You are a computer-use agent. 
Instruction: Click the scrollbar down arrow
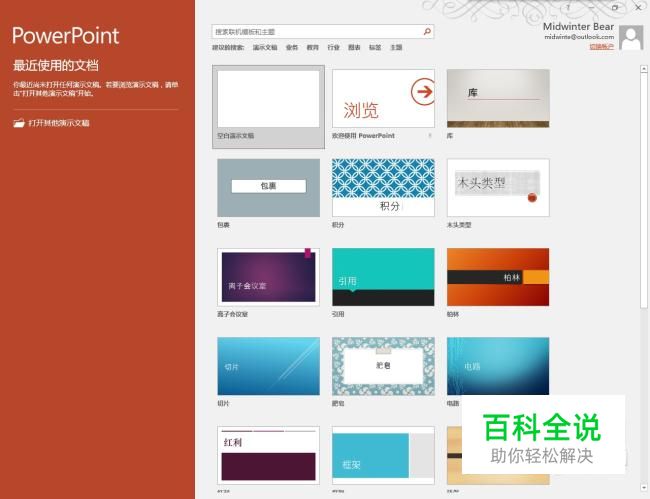pyautogui.click(x=644, y=487)
